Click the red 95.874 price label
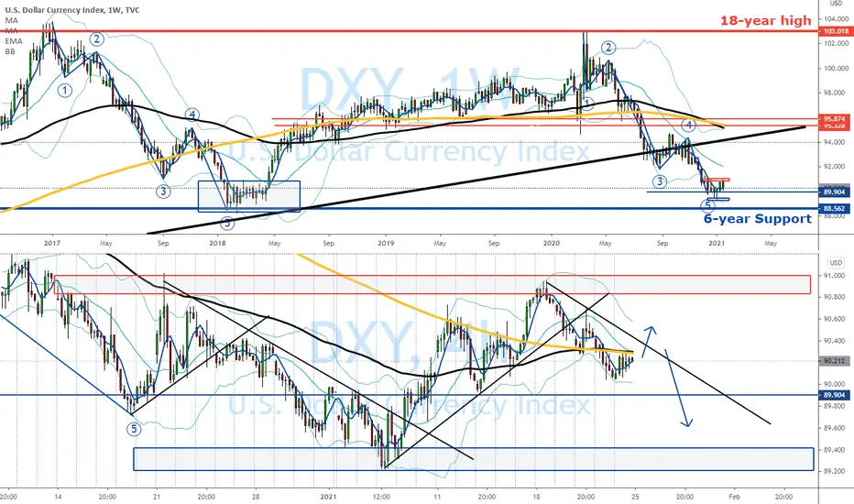 [x=836, y=118]
